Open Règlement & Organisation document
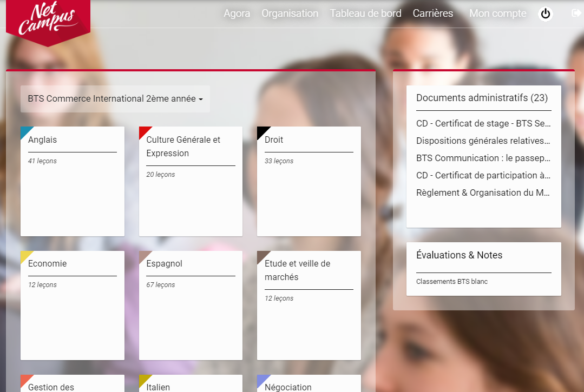The image size is (584, 392). tap(483, 192)
